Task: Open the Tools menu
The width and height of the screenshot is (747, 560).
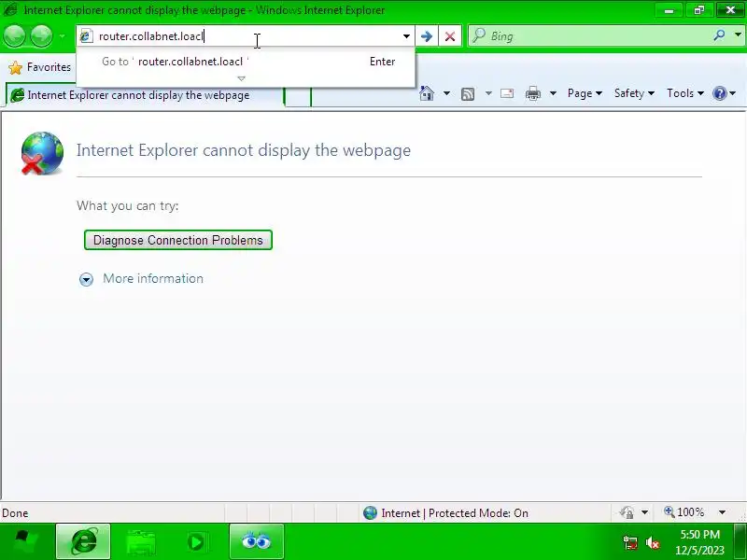Action: point(685,93)
